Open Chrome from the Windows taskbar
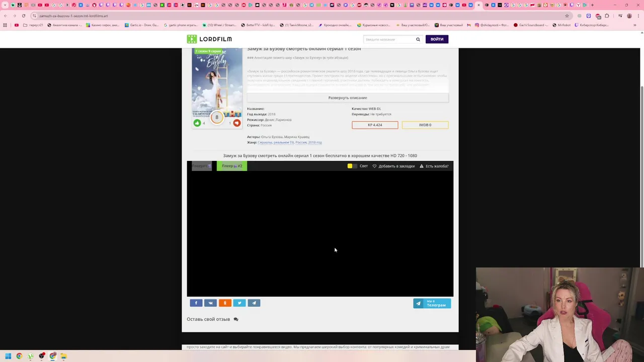Screen dimensions: 644x362 pyautogui.click(x=19, y=356)
